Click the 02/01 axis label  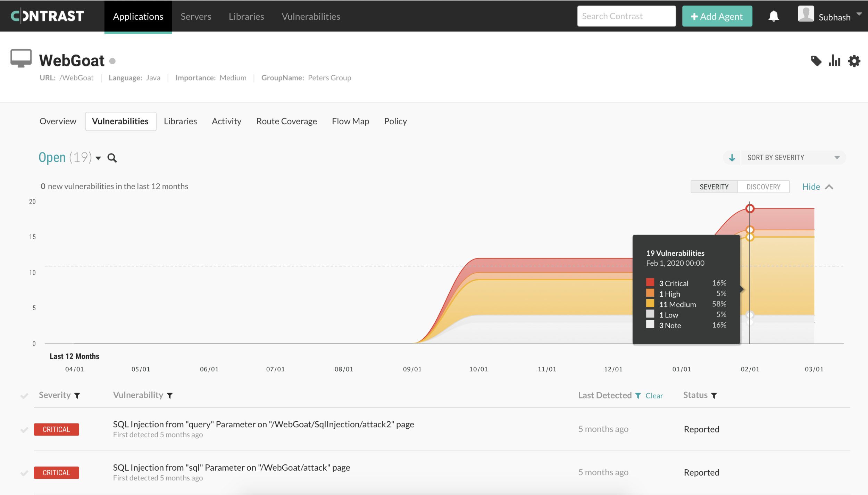point(750,369)
